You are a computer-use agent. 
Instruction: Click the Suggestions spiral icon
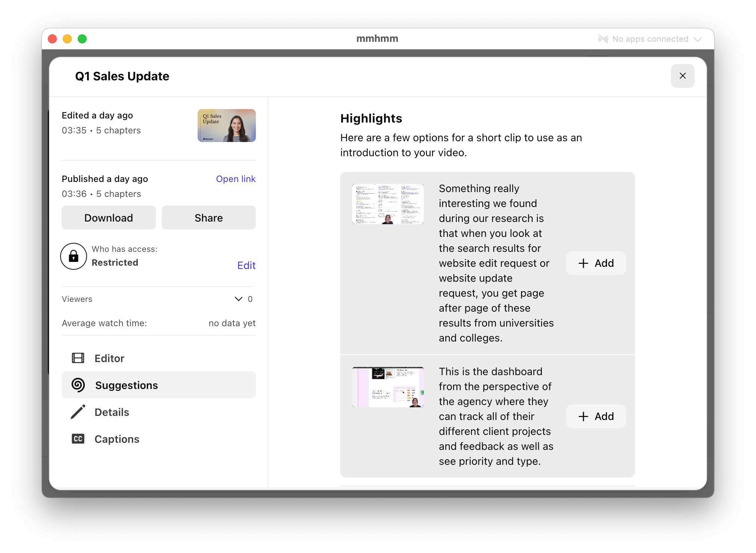tap(78, 385)
